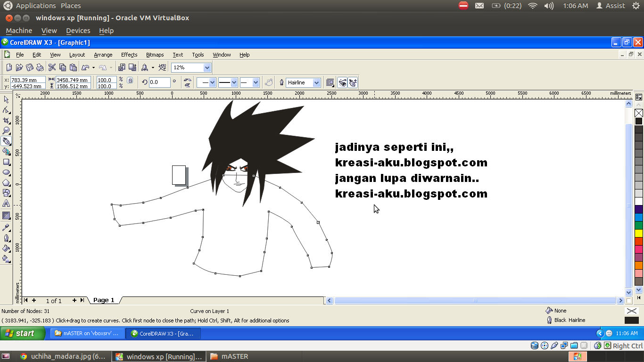The width and height of the screenshot is (644, 362).
Task: Click the mirror buttons on property bar
Action: (x=188, y=82)
